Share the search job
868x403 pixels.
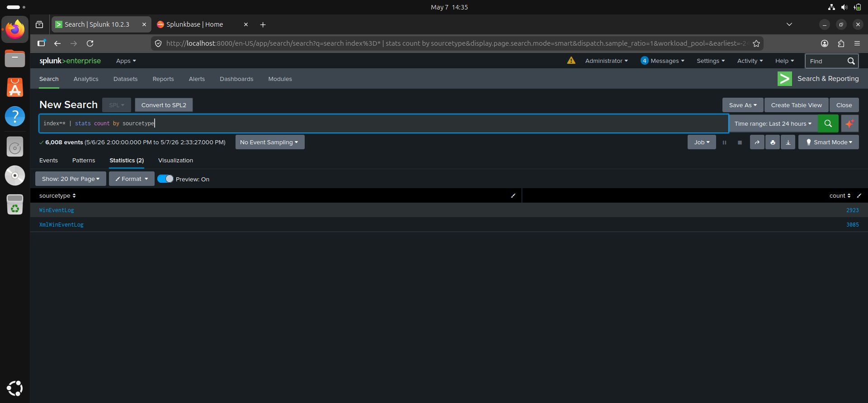point(757,142)
